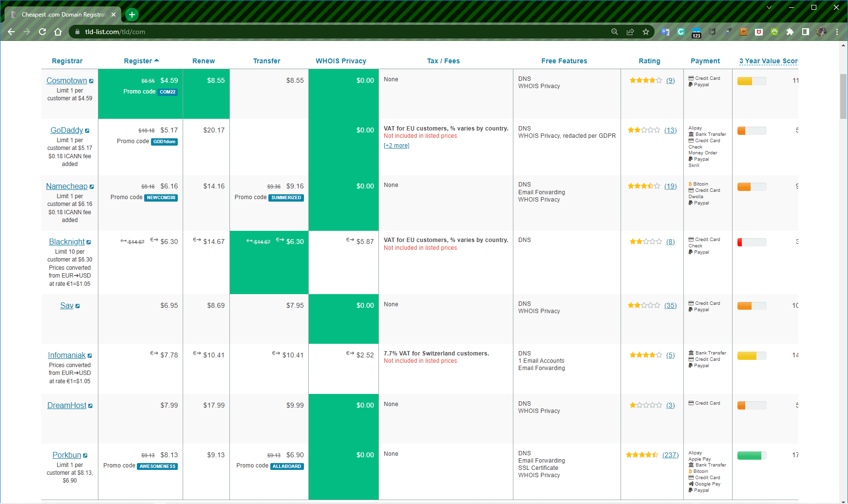Open find-in-page with the magnifier icon

pyautogui.click(x=615, y=32)
